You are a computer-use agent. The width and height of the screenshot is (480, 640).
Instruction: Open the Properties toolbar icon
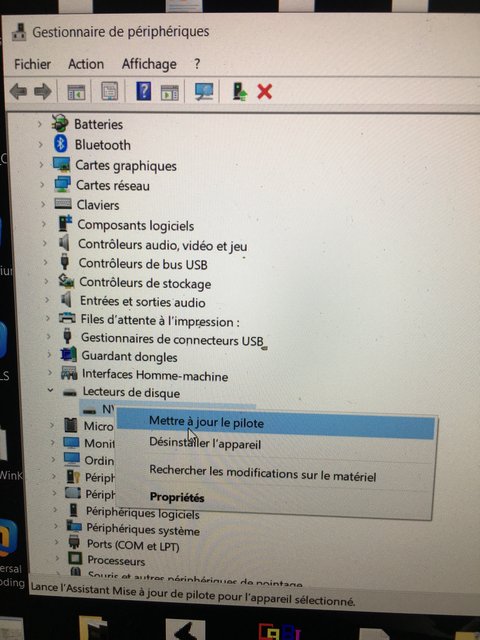coord(109,91)
